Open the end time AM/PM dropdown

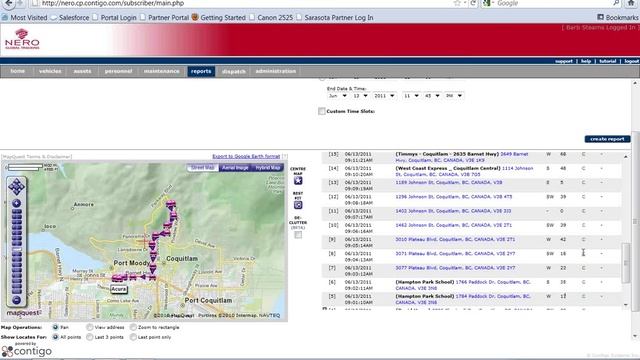point(454,96)
